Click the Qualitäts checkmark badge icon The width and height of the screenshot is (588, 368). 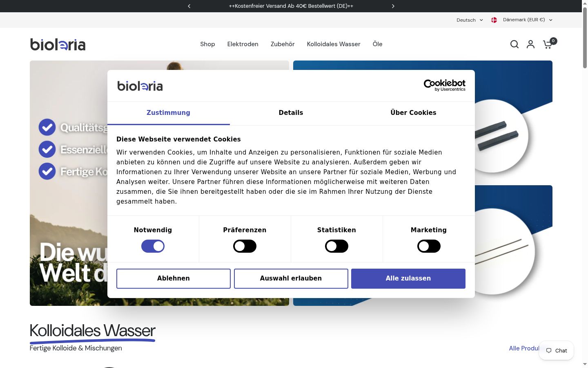coord(47,127)
